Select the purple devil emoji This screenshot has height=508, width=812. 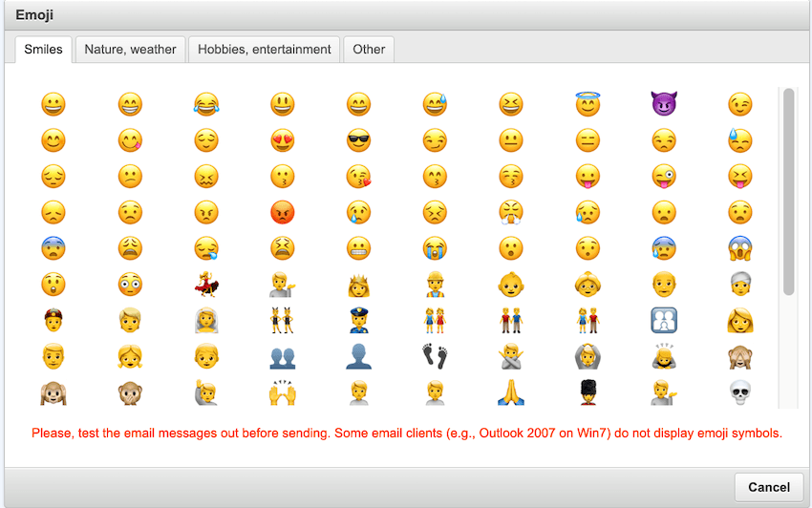click(x=664, y=104)
